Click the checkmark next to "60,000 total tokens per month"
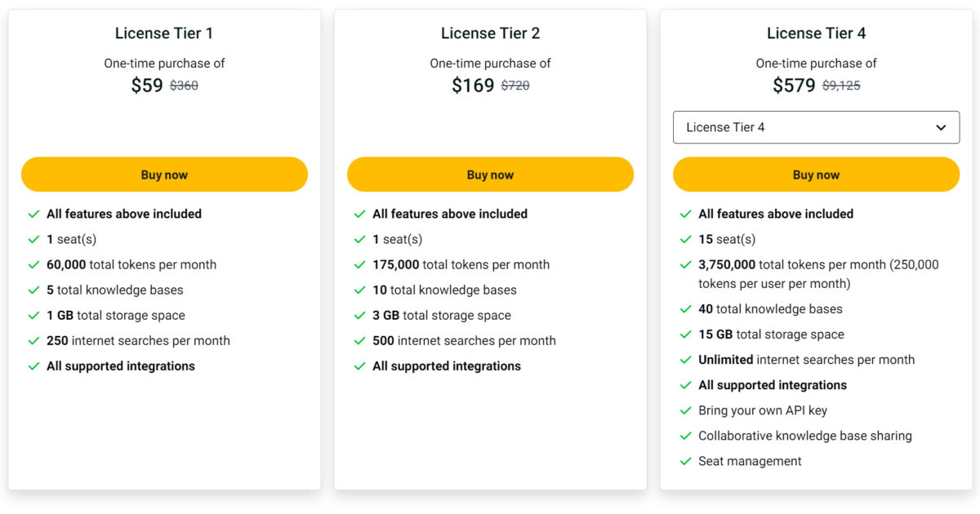 [x=33, y=264]
